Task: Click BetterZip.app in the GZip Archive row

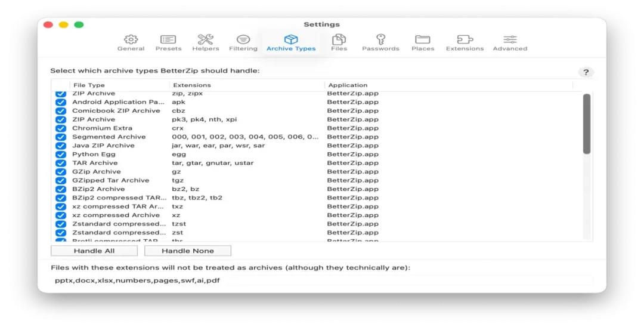Action: pos(353,172)
